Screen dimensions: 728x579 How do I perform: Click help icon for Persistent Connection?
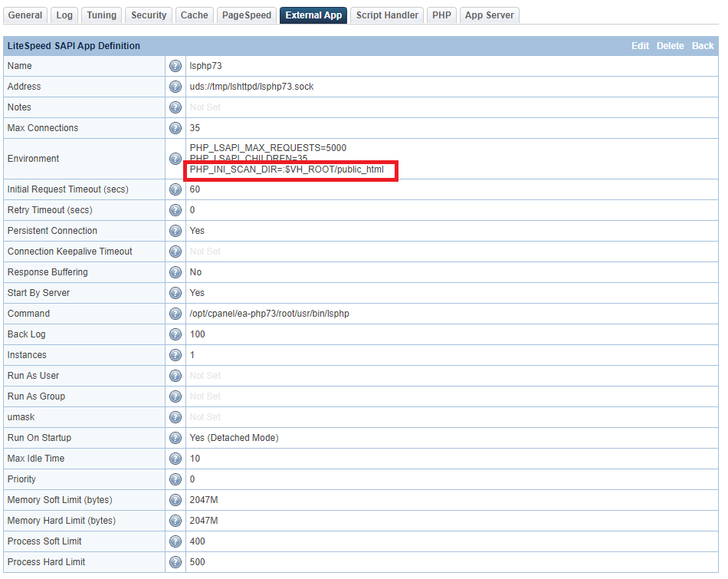click(x=175, y=231)
